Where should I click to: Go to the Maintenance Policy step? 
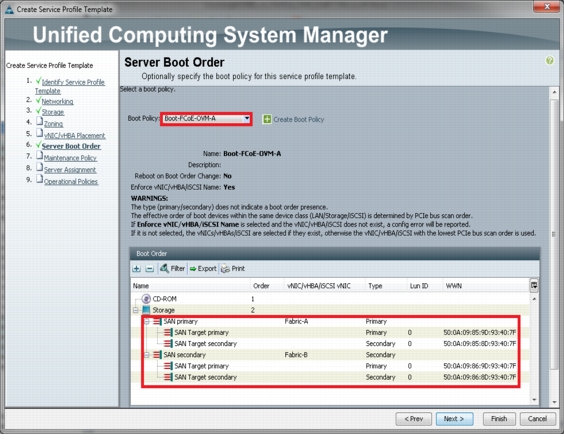70,158
